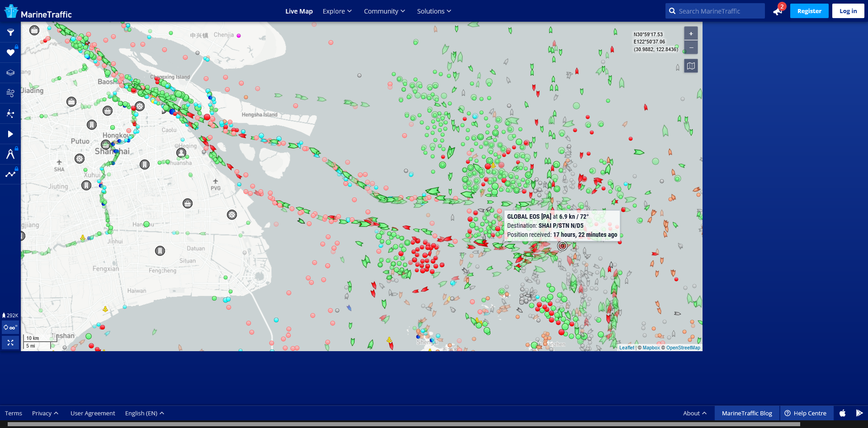
Task: Click the Mapbox attribution link
Action: [651, 348]
